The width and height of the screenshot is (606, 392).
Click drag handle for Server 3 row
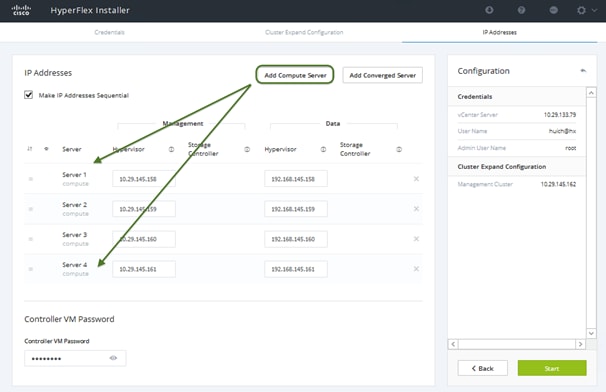(31, 239)
